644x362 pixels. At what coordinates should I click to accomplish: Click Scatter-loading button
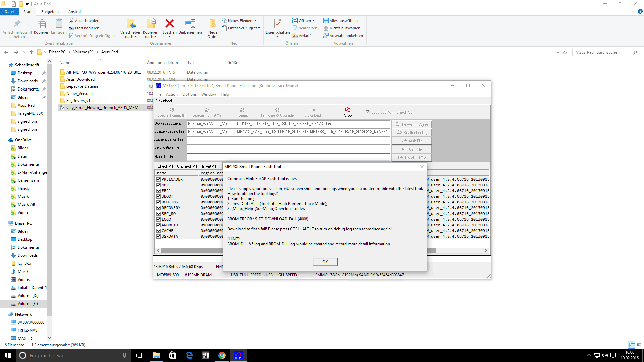[x=412, y=132]
